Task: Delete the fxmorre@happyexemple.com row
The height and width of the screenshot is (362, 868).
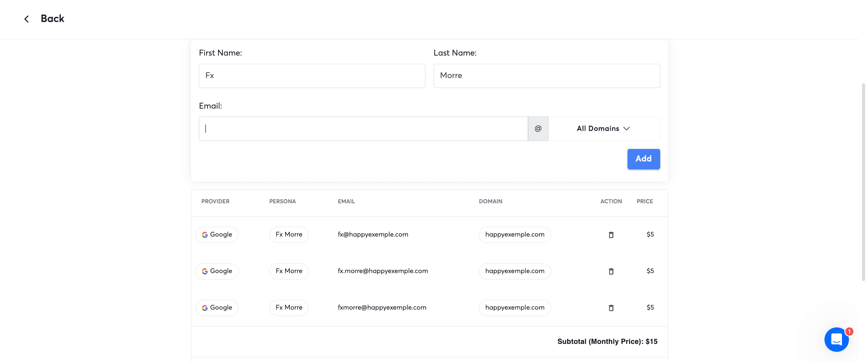Action: pos(611,307)
